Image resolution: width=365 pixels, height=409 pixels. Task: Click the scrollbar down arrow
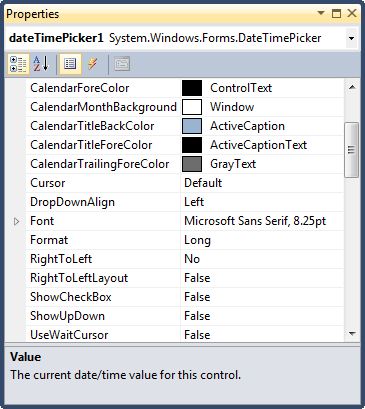click(352, 333)
